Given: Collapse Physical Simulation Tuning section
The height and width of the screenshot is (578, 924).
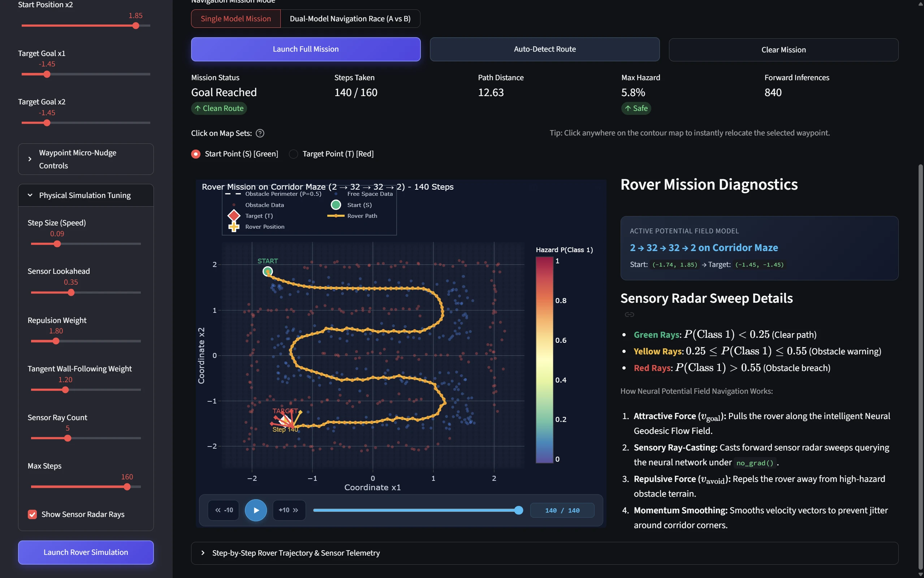Looking at the screenshot, I should (86, 195).
